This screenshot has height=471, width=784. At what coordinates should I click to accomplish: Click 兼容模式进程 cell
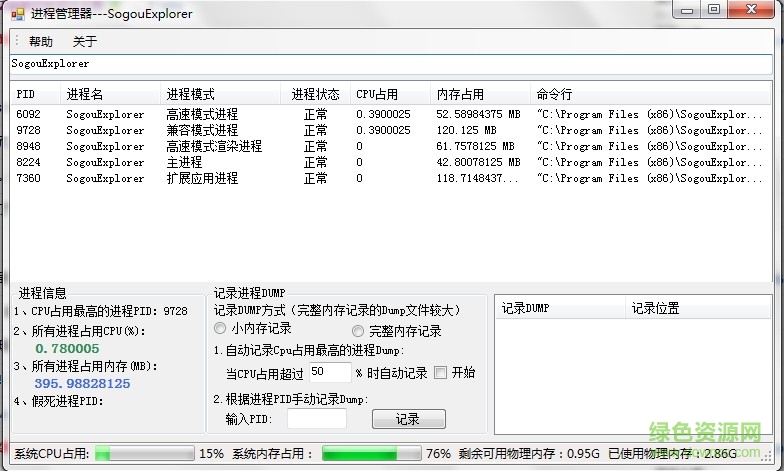[202, 130]
